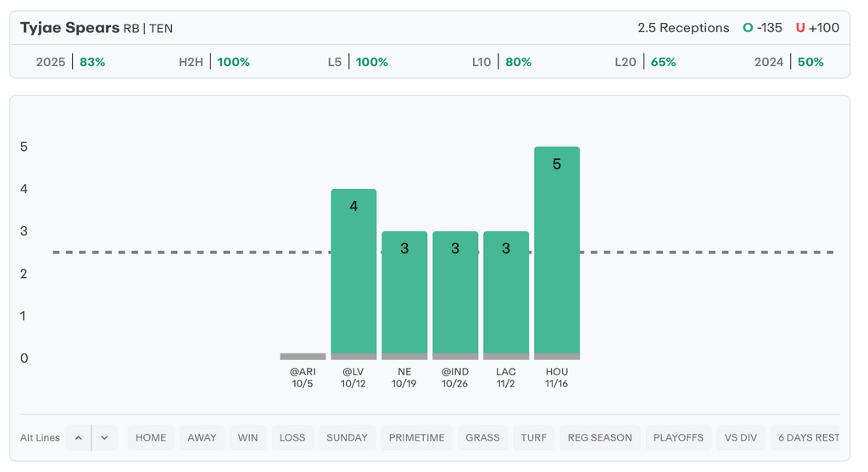Open the L20 65% split

(x=645, y=62)
